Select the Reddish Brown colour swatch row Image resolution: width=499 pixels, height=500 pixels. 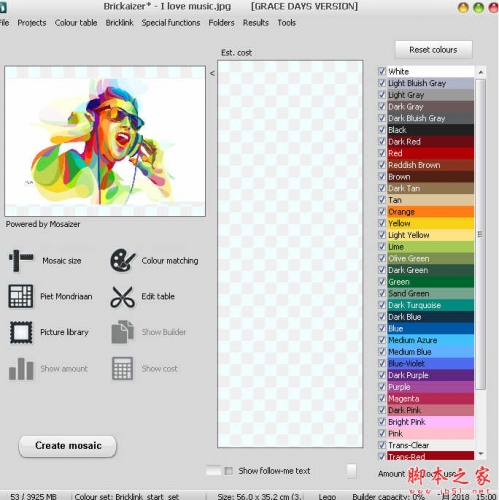click(x=431, y=165)
